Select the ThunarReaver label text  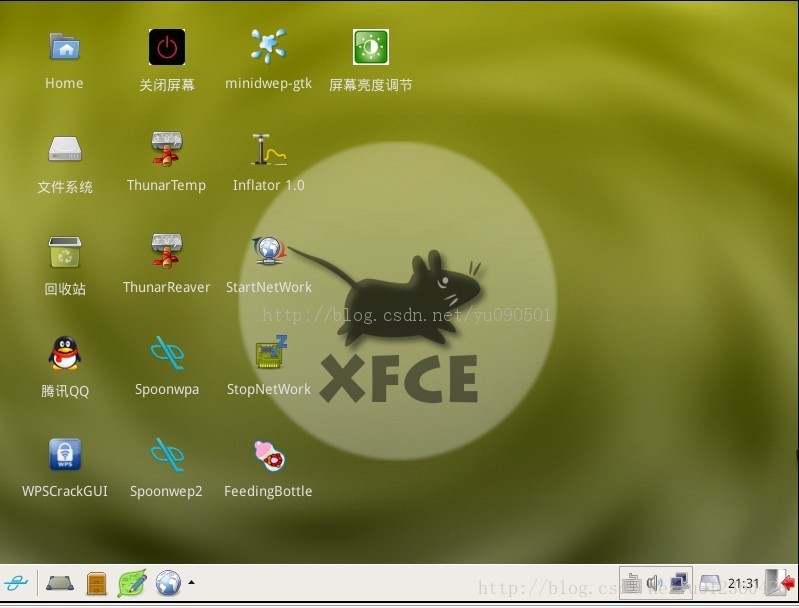tap(167, 287)
